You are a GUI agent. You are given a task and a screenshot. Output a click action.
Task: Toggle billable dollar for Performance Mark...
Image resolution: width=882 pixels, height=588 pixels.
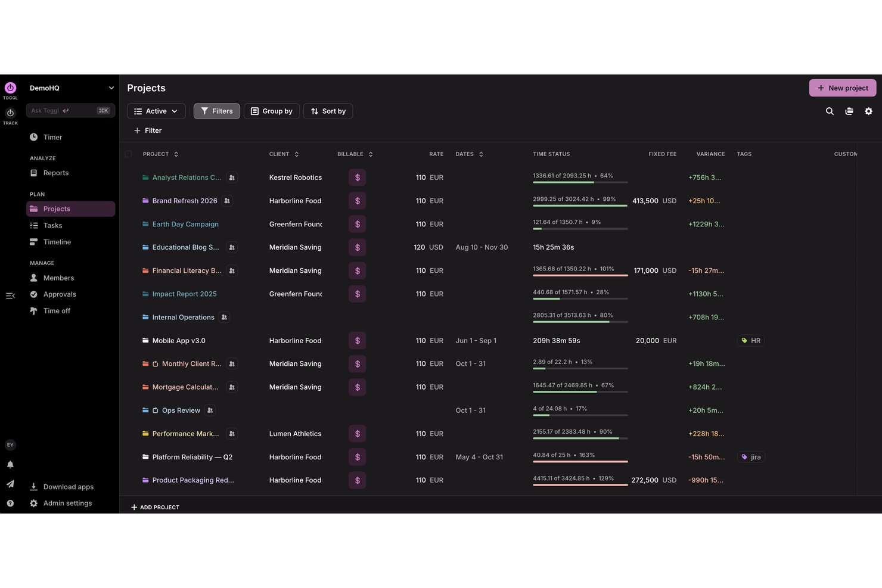[358, 434]
